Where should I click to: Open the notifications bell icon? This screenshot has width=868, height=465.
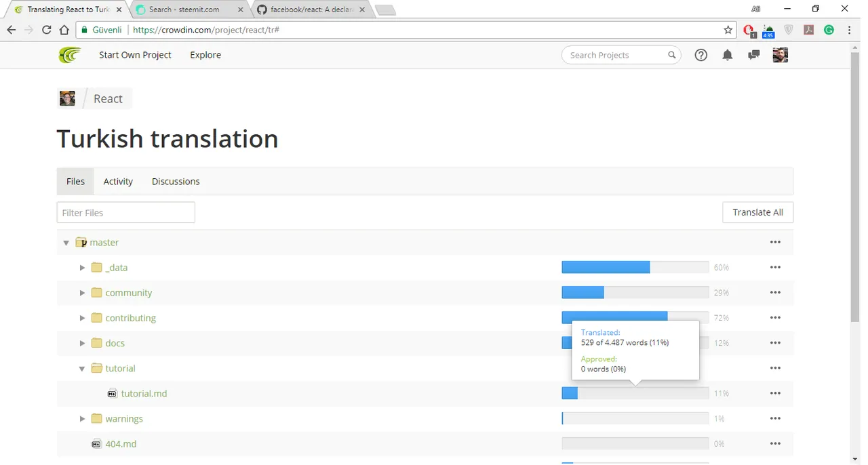coord(728,55)
